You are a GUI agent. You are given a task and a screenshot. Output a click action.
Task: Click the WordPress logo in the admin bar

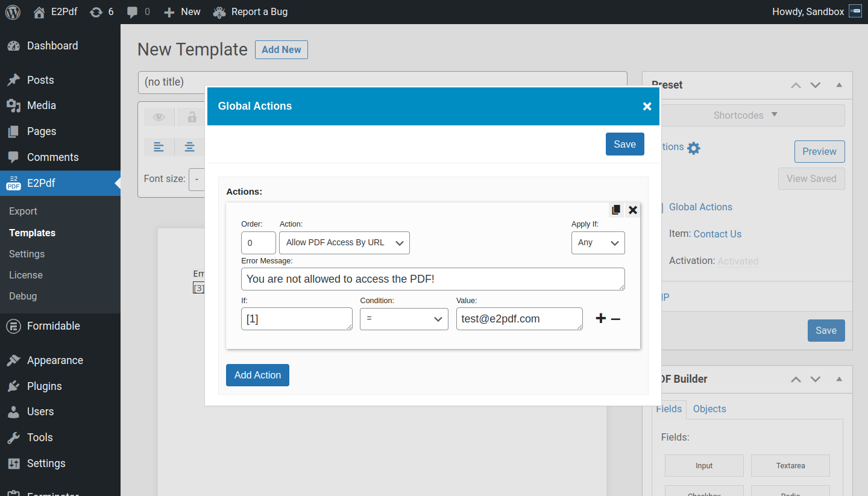click(13, 11)
